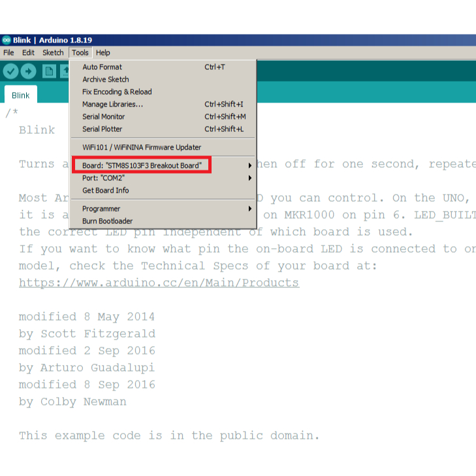The width and height of the screenshot is (476, 476).
Task: Click the Open sketch icon beside New
Action: pyautogui.click(x=65, y=71)
